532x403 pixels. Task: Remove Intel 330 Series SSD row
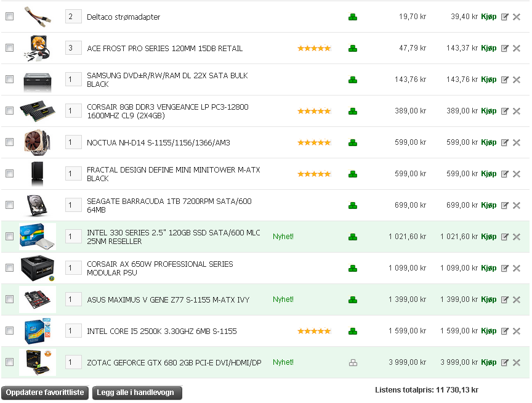tap(517, 237)
